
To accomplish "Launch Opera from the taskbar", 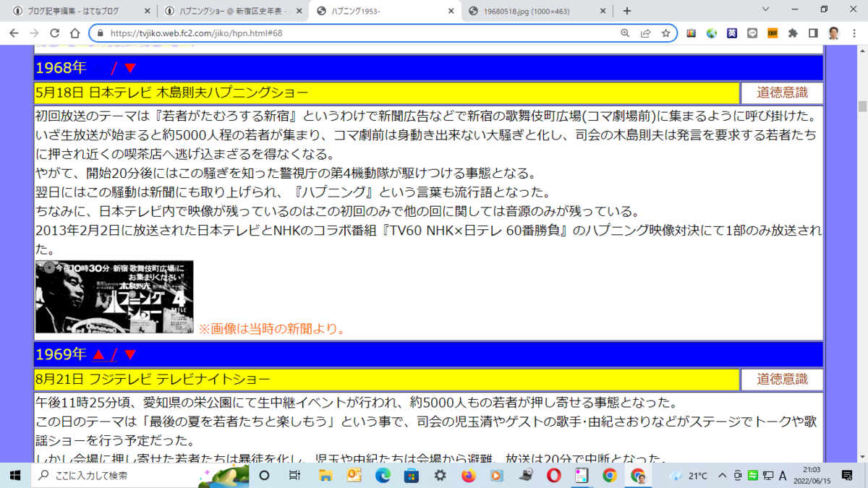I will (553, 475).
